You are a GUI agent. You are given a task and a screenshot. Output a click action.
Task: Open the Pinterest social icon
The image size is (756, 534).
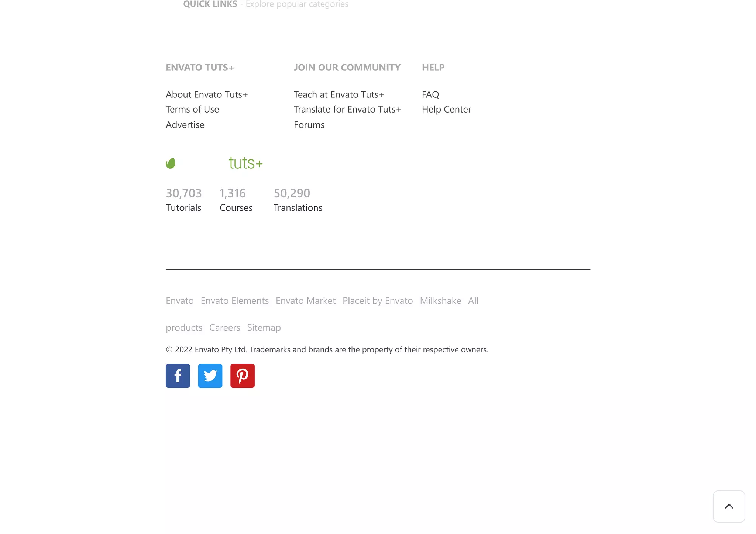click(243, 376)
